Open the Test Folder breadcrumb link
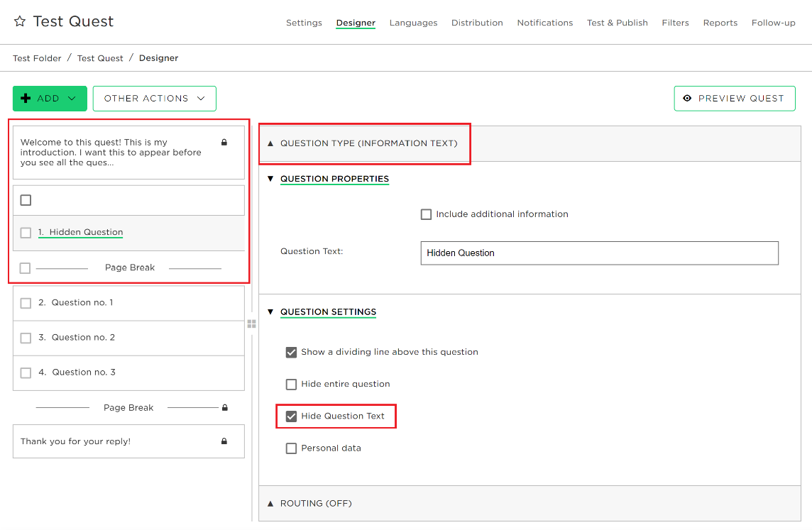This screenshot has height=530, width=812. pyautogui.click(x=37, y=58)
